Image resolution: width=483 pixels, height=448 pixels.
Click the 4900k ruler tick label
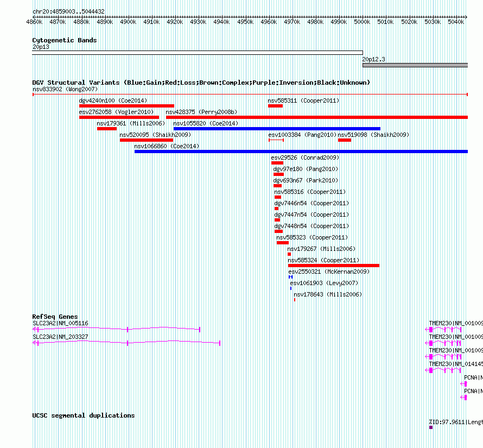128,22
